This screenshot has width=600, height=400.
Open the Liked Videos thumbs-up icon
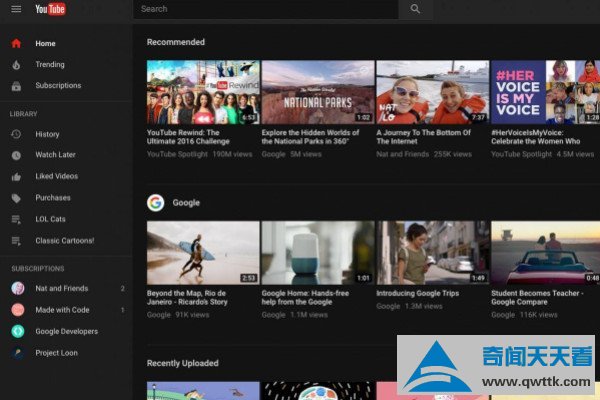pyautogui.click(x=16, y=176)
